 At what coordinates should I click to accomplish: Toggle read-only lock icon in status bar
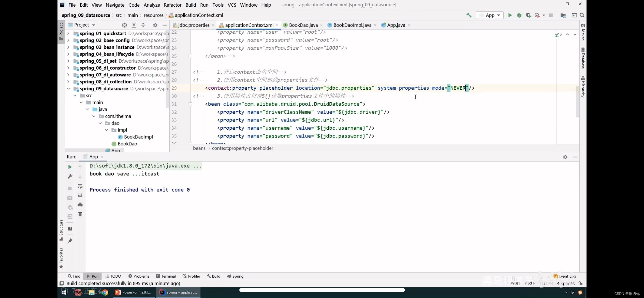(581, 283)
